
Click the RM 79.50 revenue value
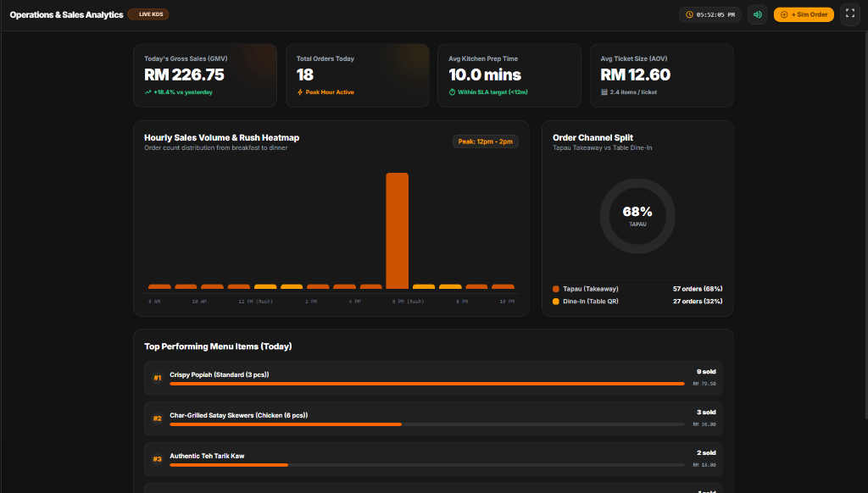704,384
